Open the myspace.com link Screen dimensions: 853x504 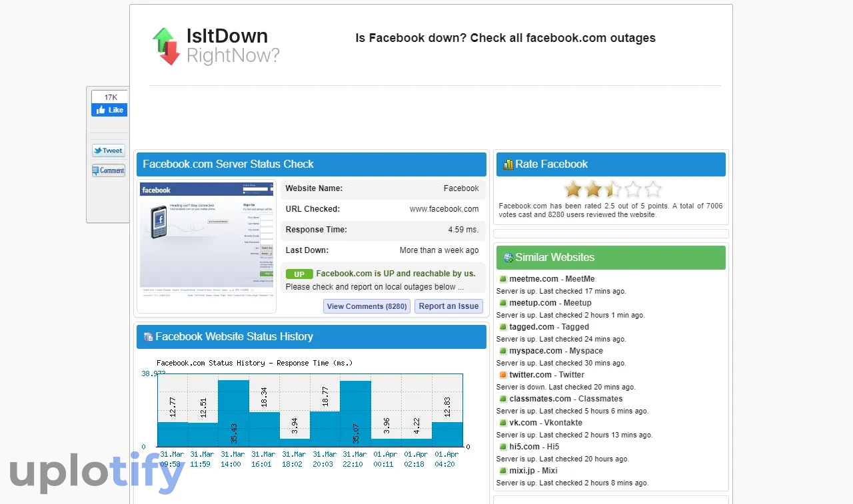(536, 351)
